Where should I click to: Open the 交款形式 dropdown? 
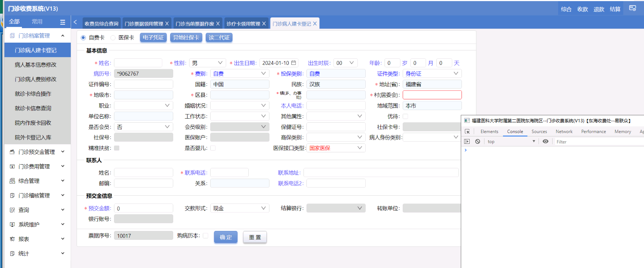tap(239, 208)
